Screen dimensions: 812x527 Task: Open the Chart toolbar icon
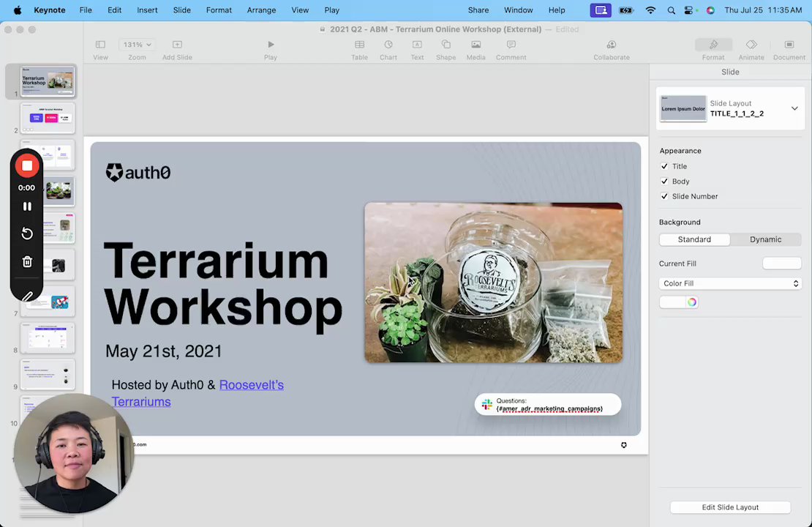388,45
